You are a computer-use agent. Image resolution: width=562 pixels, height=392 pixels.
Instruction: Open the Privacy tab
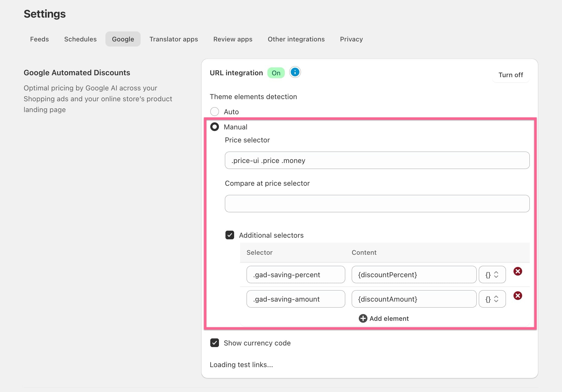(x=351, y=39)
